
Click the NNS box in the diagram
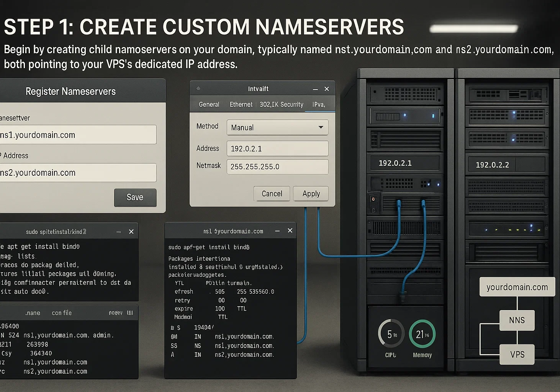(x=517, y=320)
